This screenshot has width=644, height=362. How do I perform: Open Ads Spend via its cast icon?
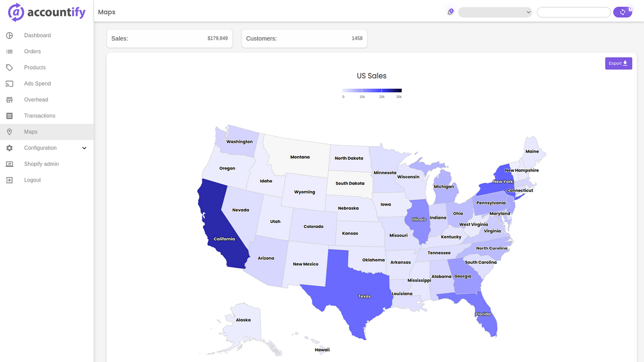9,83
